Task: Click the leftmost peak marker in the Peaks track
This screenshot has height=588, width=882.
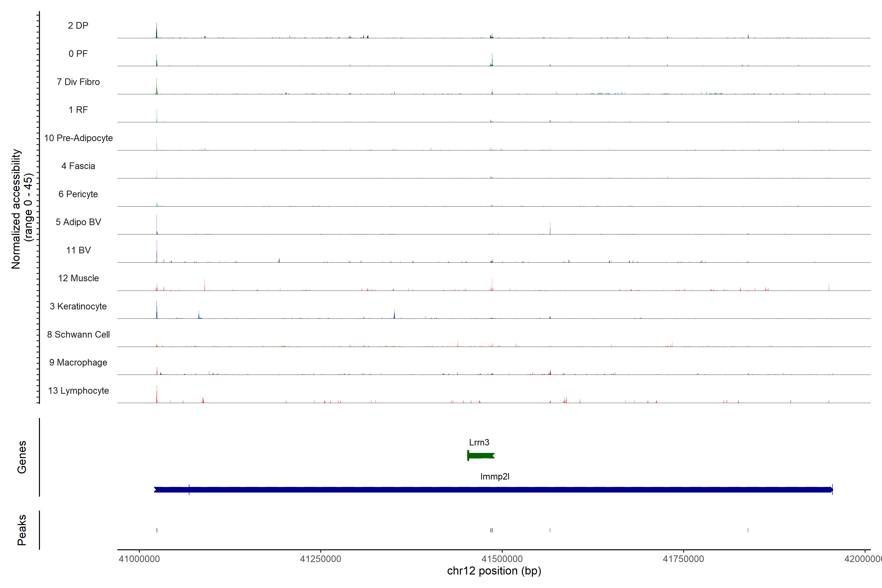Action: [x=157, y=530]
